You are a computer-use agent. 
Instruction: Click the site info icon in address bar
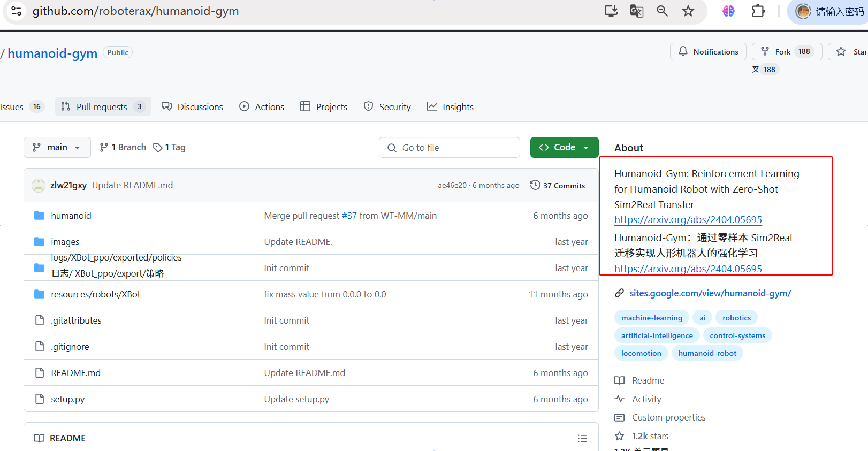coord(16,11)
